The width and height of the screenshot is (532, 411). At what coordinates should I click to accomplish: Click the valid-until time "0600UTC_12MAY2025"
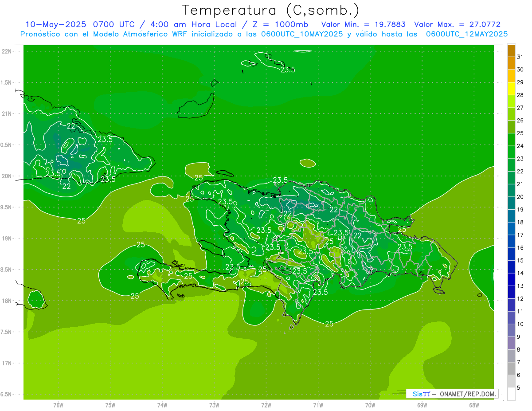pos(467,34)
